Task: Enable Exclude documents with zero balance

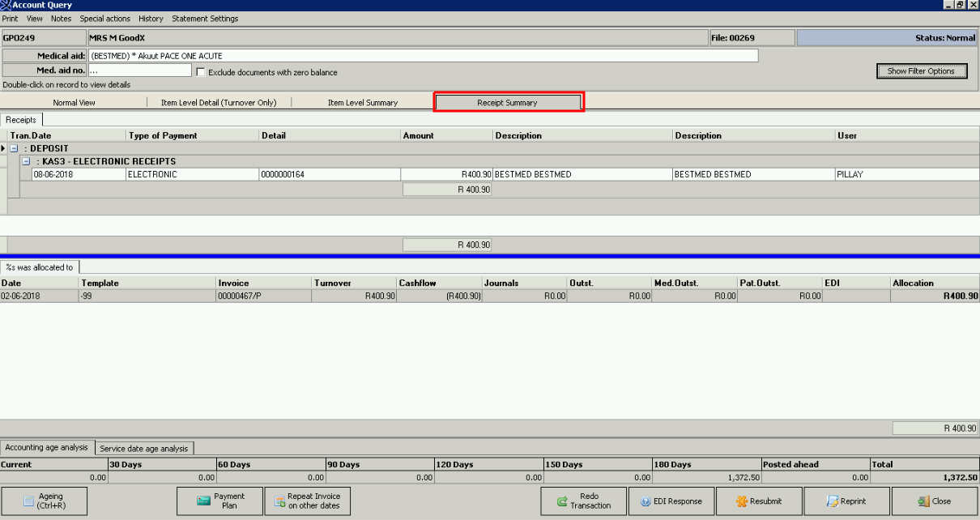Action: [201, 72]
